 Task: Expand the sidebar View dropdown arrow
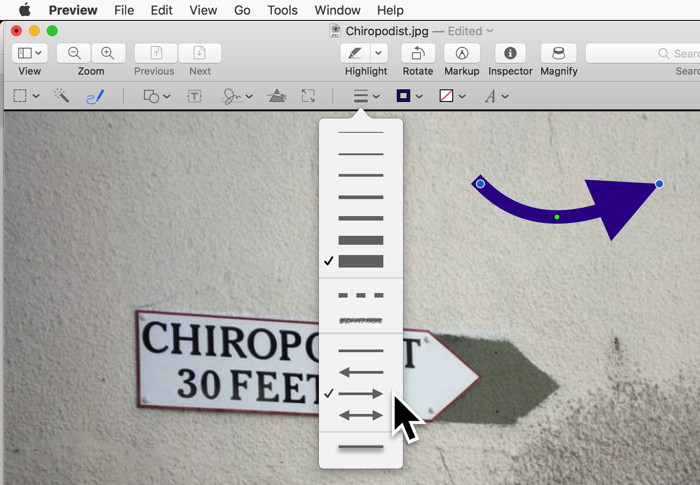pyautogui.click(x=39, y=53)
